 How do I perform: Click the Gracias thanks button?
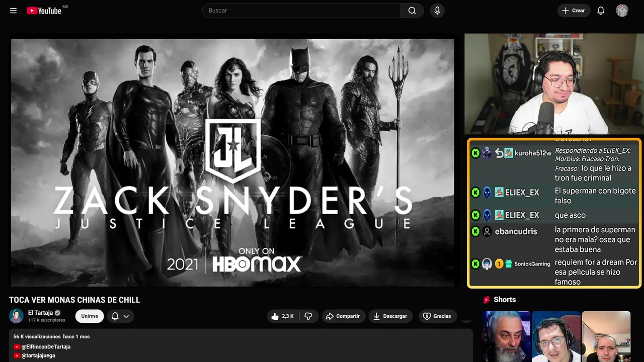(437, 316)
